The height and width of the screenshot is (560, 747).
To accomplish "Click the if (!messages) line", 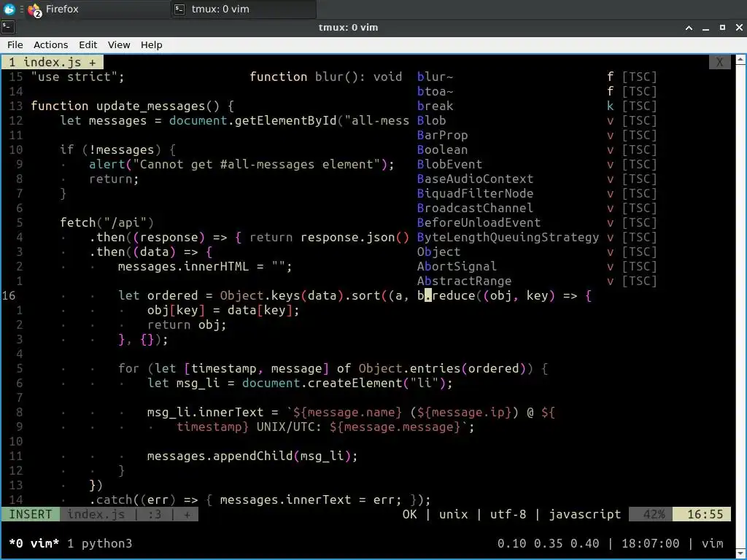I will coord(117,149).
